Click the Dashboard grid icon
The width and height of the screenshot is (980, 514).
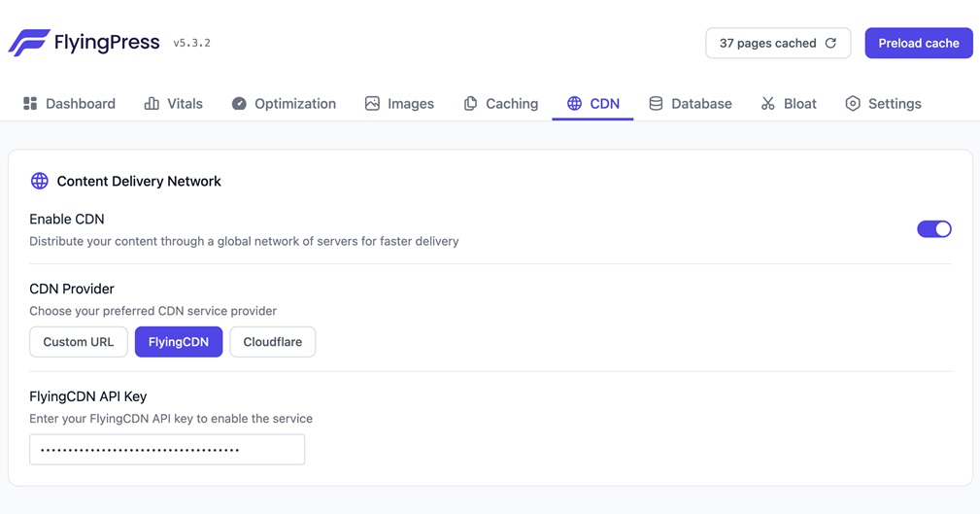point(30,103)
